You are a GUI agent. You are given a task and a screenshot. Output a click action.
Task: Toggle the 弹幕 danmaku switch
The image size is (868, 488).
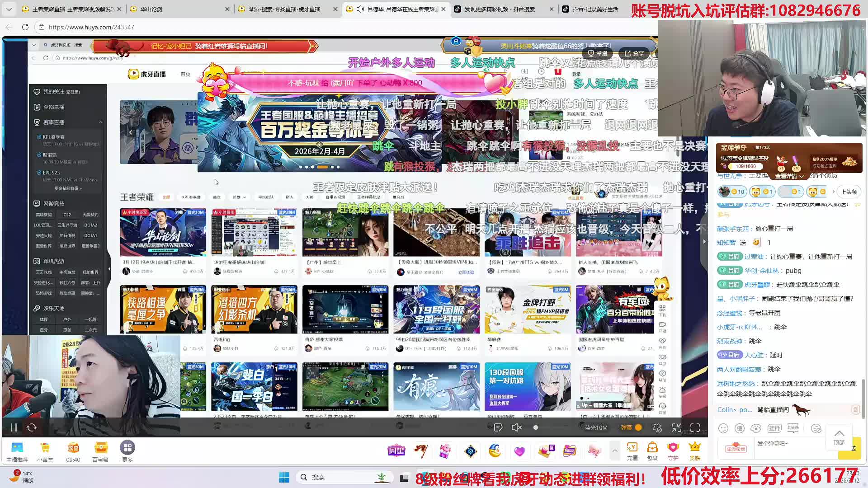coord(638,427)
